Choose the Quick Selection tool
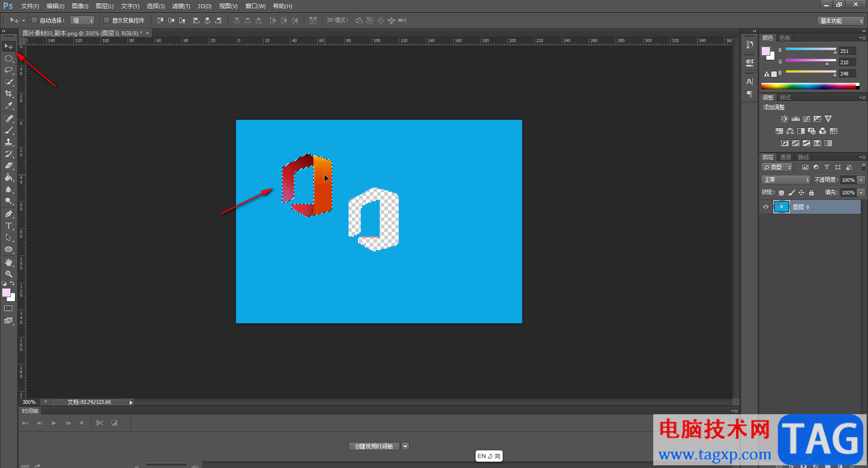 pos(9,82)
